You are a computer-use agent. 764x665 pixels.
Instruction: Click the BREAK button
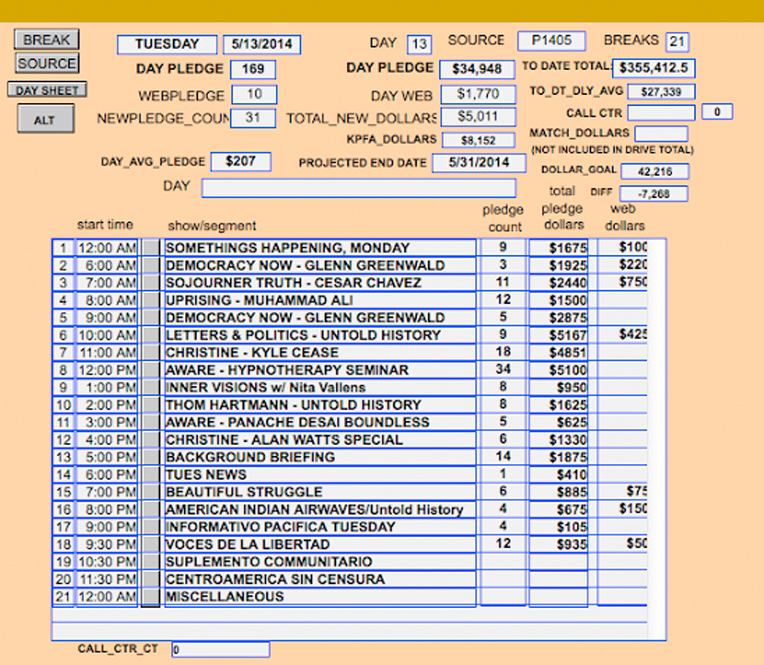(x=46, y=40)
